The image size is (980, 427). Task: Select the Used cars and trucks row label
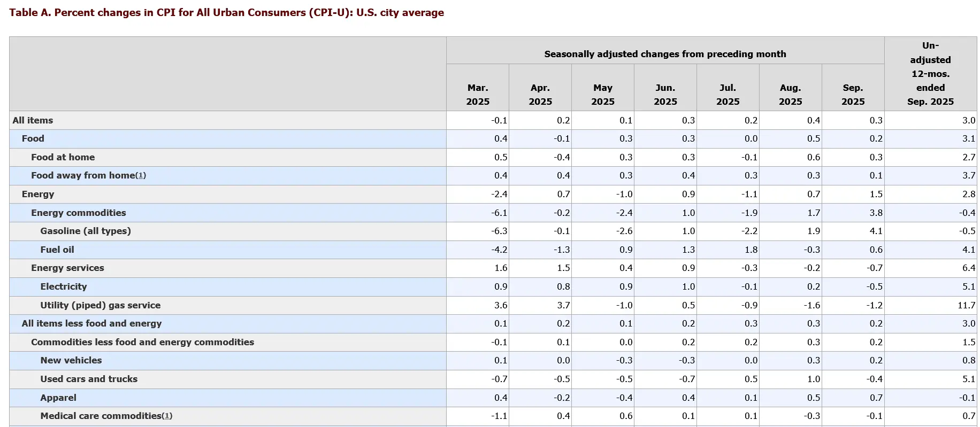pyautogui.click(x=89, y=379)
